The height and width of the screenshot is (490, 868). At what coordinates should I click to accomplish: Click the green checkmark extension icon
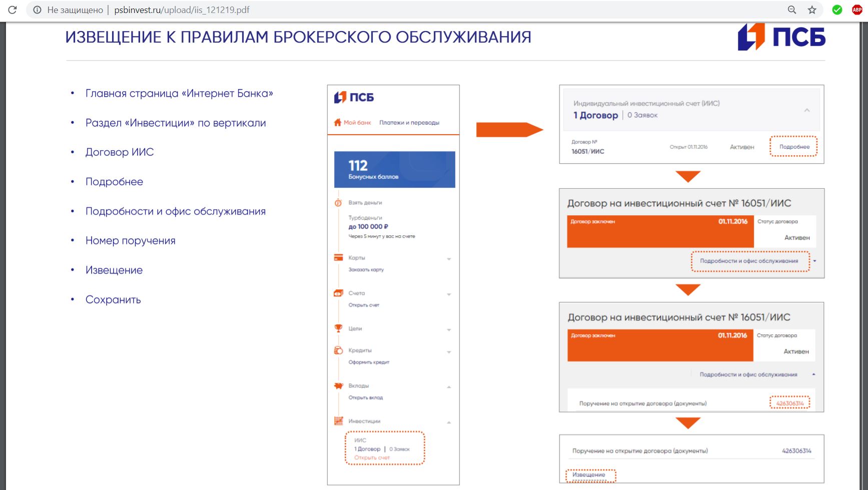pos(837,10)
